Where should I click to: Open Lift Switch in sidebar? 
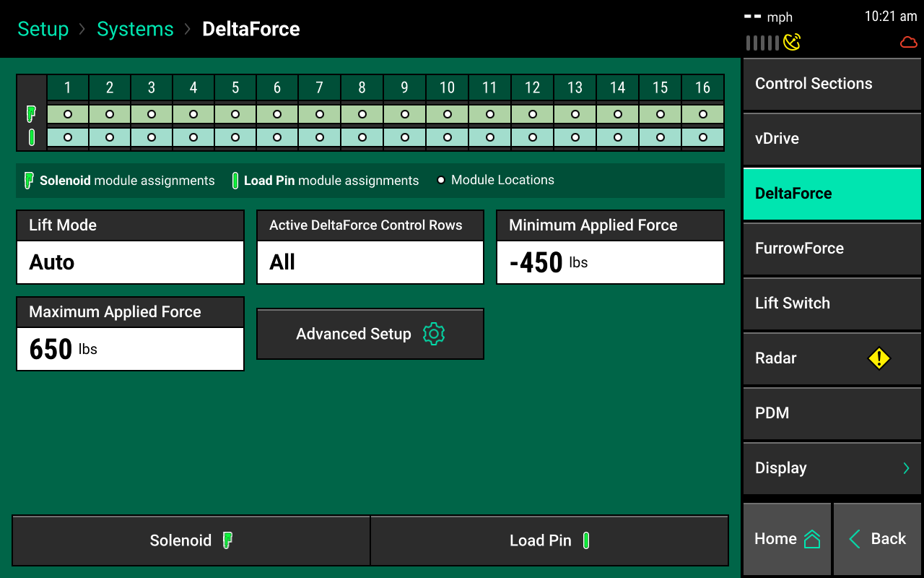coord(832,303)
